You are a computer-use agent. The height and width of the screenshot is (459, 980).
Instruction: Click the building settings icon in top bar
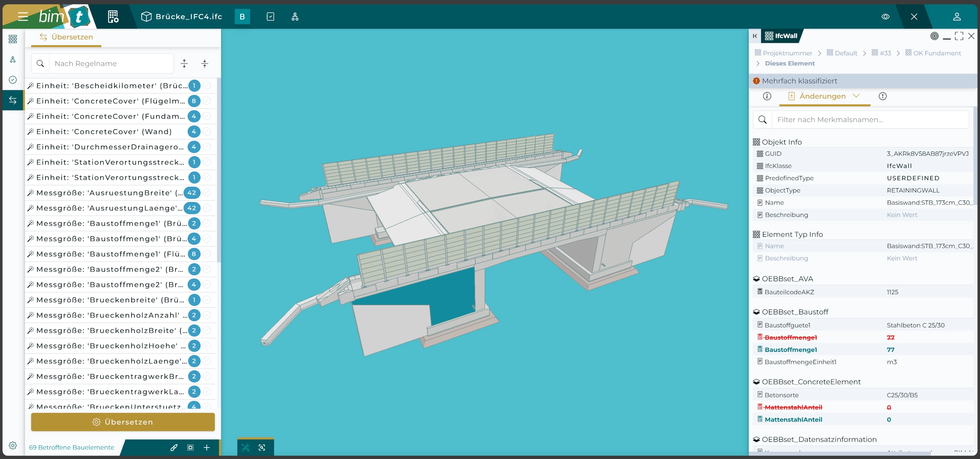pos(113,16)
